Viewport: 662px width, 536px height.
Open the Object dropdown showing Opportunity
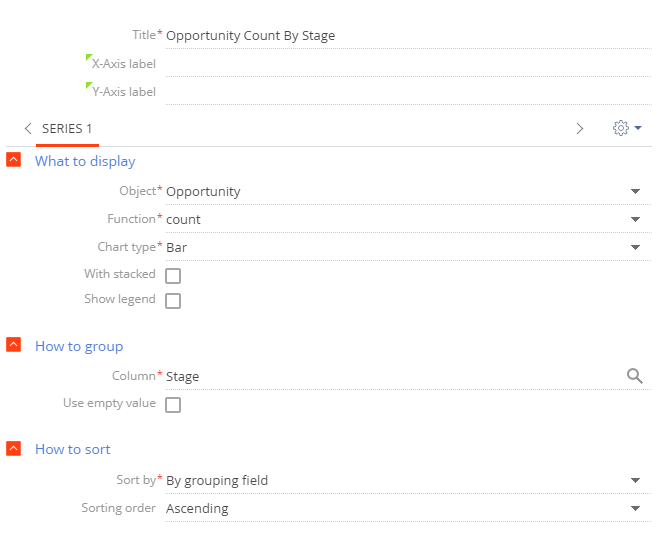[408, 192]
